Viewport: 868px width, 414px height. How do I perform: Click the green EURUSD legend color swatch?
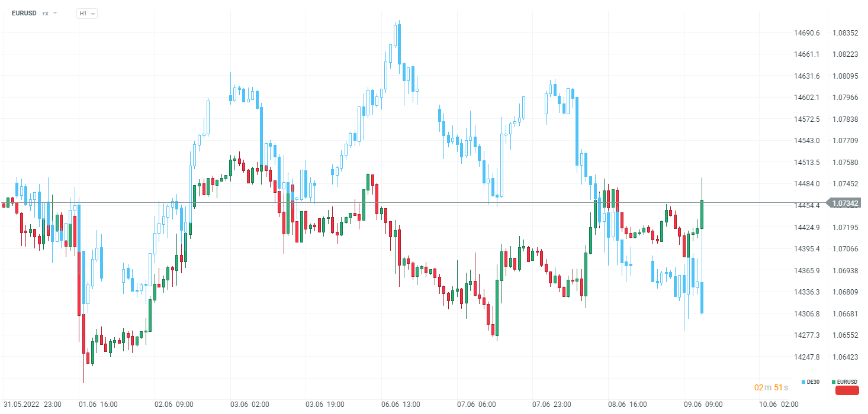tap(834, 382)
